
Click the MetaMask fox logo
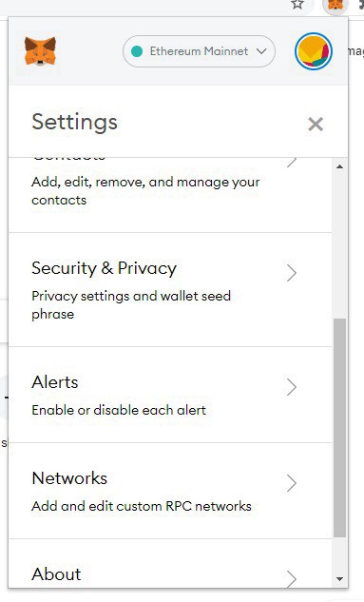[x=40, y=51]
